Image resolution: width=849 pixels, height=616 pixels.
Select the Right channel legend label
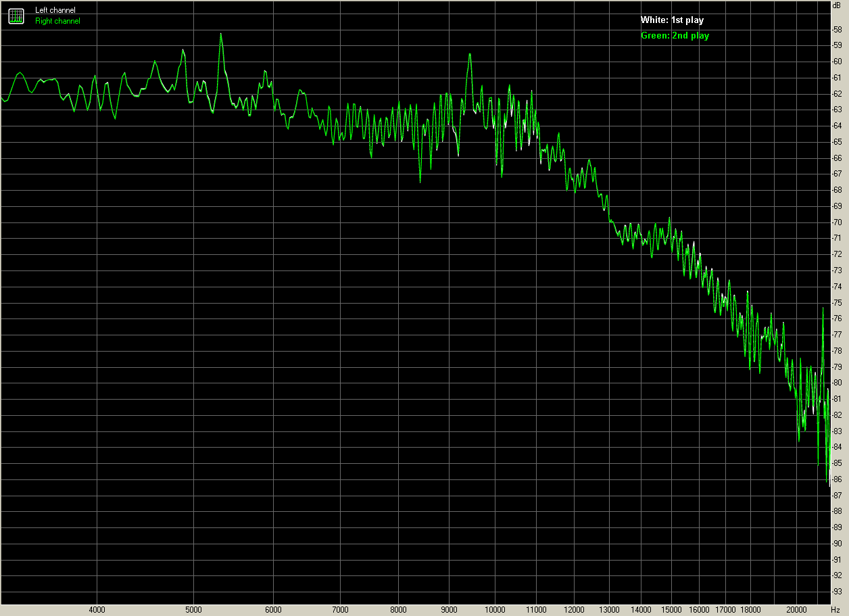[x=57, y=21]
